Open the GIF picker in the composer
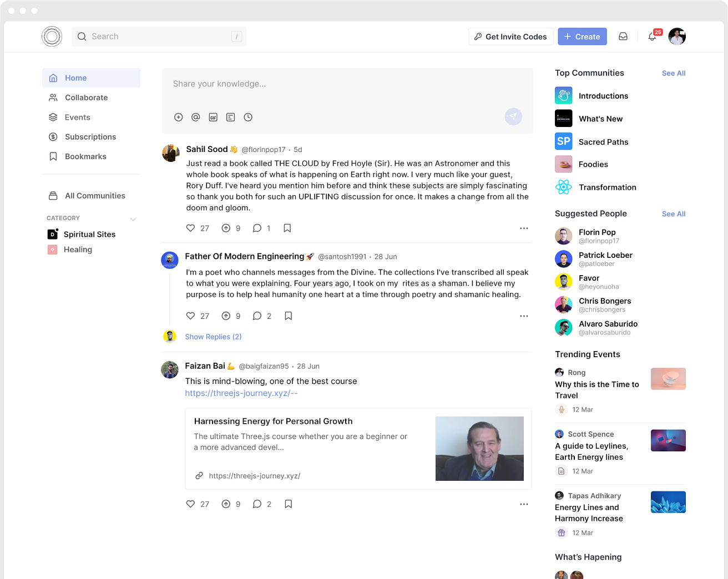Screen dimensions: 728x579 pyautogui.click(x=213, y=117)
